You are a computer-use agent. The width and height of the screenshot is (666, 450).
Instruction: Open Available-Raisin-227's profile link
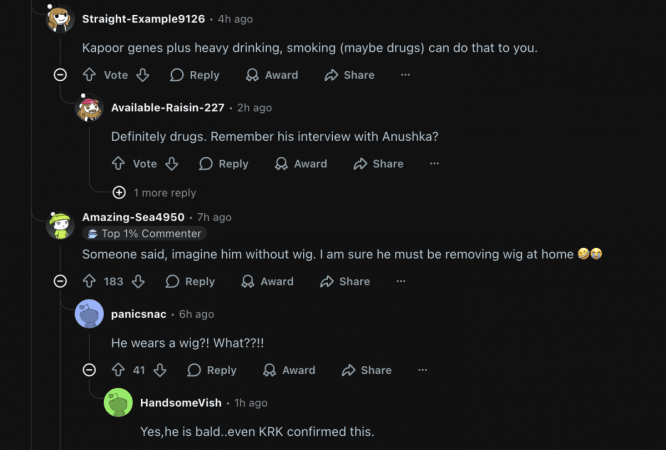pos(168,108)
